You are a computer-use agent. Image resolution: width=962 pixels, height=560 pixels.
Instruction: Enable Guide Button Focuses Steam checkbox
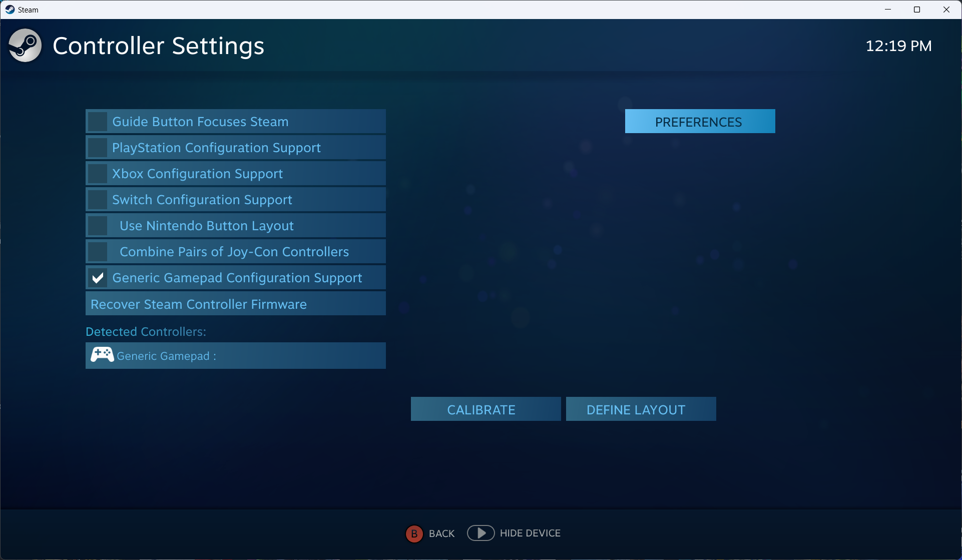pyautogui.click(x=98, y=122)
